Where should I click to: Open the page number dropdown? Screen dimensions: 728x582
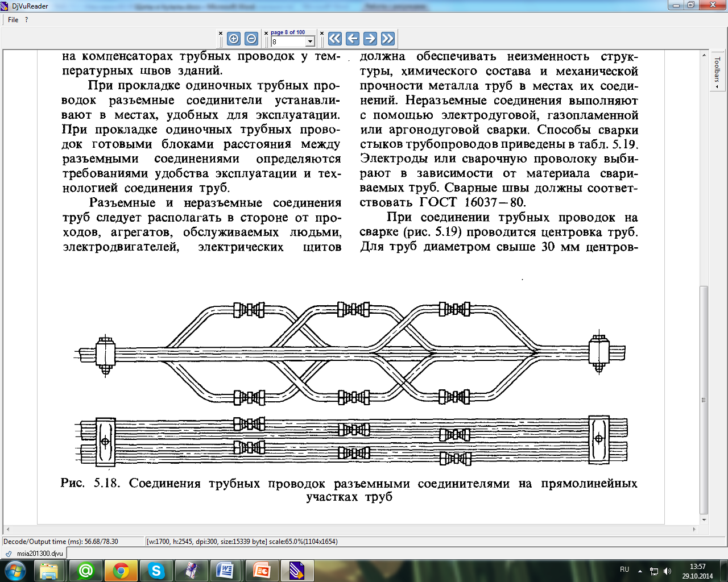(x=310, y=41)
